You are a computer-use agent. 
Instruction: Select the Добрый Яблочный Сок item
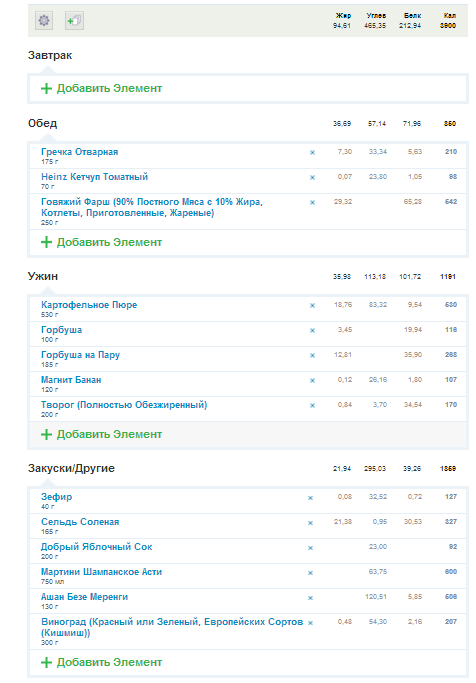click(97, 547)
